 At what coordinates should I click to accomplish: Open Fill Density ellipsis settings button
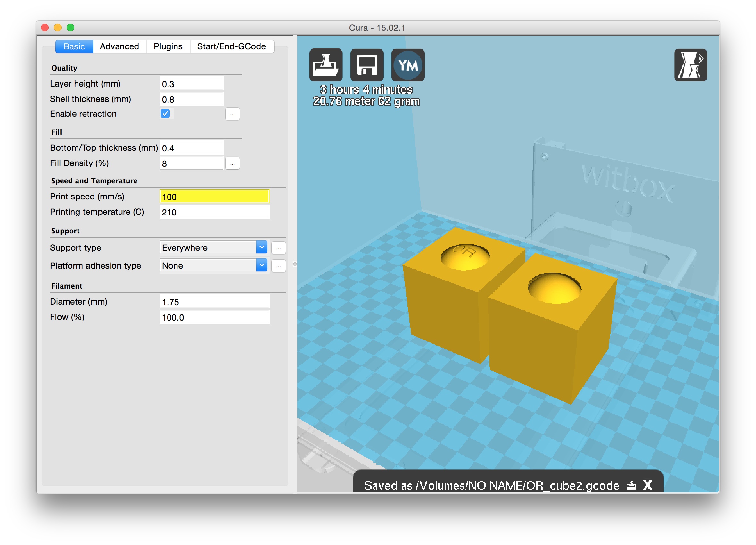[x=232, y=163]
